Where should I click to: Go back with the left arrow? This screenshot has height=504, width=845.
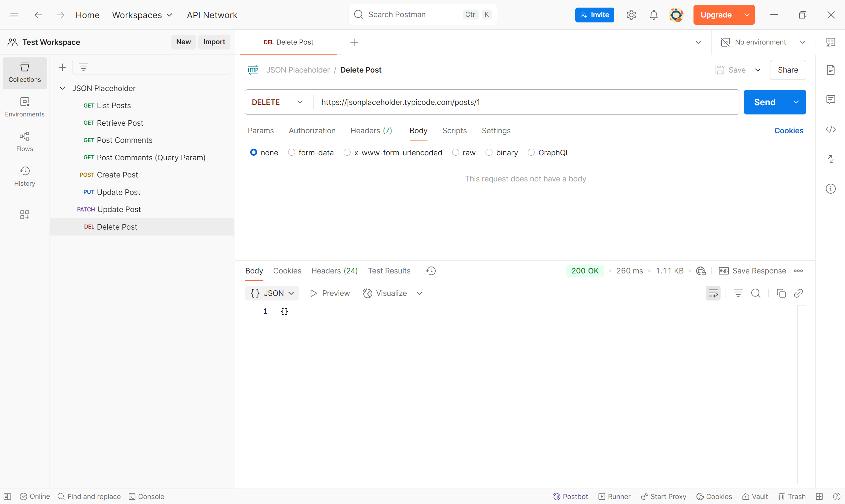pos(38,15)
